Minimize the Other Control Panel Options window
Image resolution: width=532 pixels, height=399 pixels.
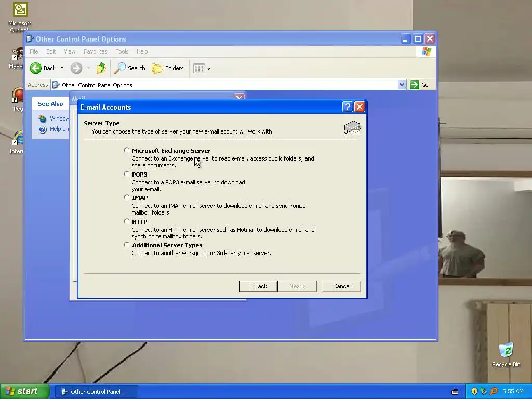(405, 38)
